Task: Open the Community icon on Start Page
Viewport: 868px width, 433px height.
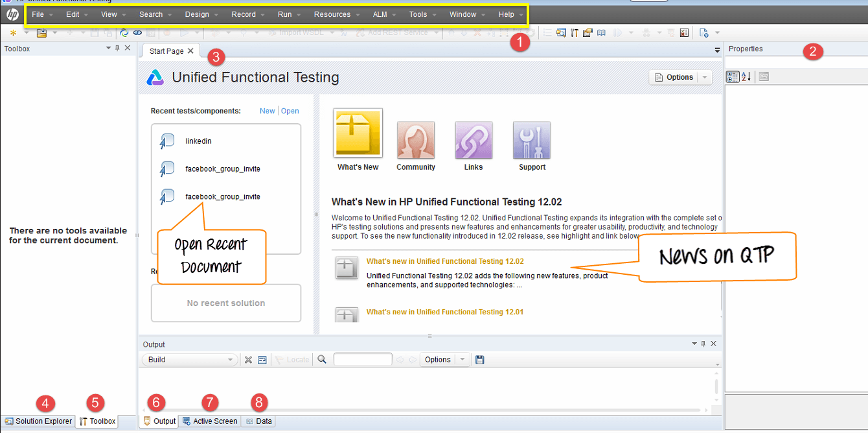Action: pyautogui.click(x=415, y=140)
